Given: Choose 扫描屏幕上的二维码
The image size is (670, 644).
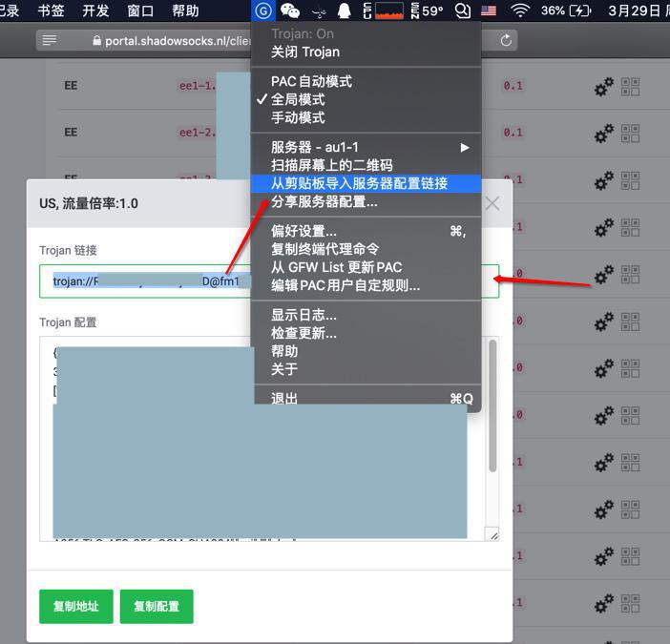Looking at the screenshot, I should 366,165.
